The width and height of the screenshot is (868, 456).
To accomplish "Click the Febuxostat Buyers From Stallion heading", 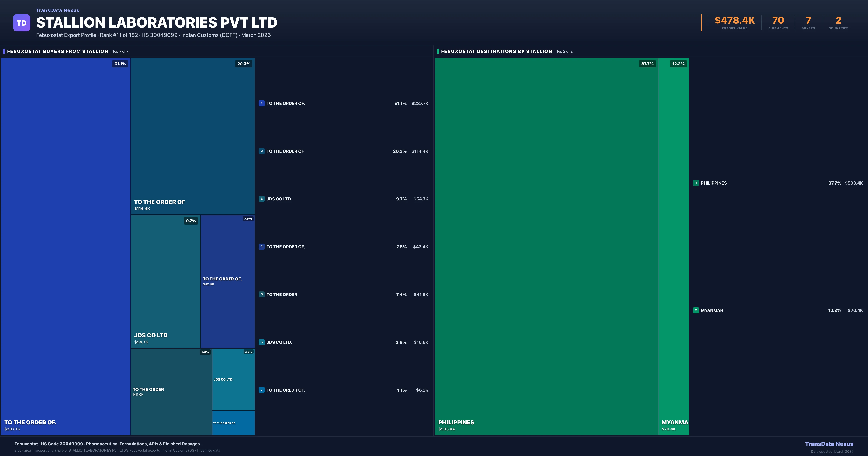I will pos(58,51).
